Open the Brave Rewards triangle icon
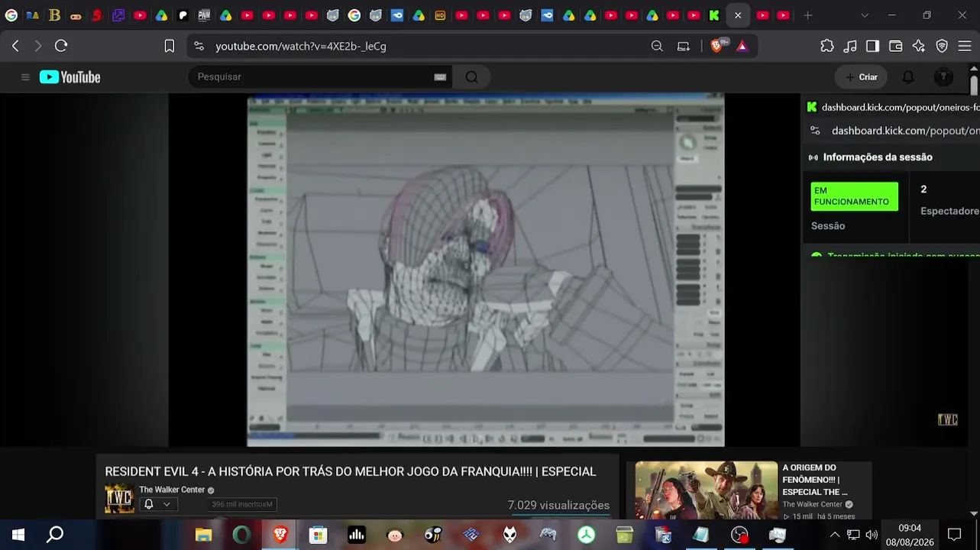This screenshot has height=550, width=980. tap(742, 46)
